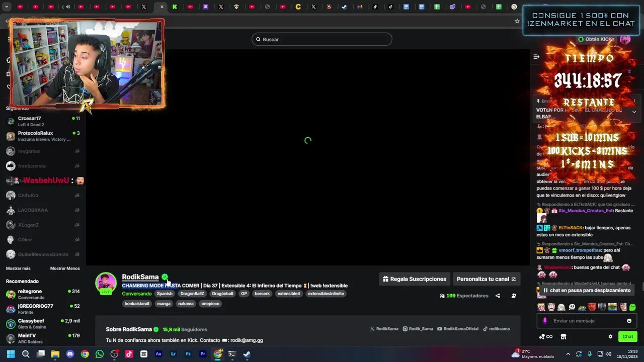Click the microphone icon in system tray
Screen dimensions: 644x362
click(590, 354)
